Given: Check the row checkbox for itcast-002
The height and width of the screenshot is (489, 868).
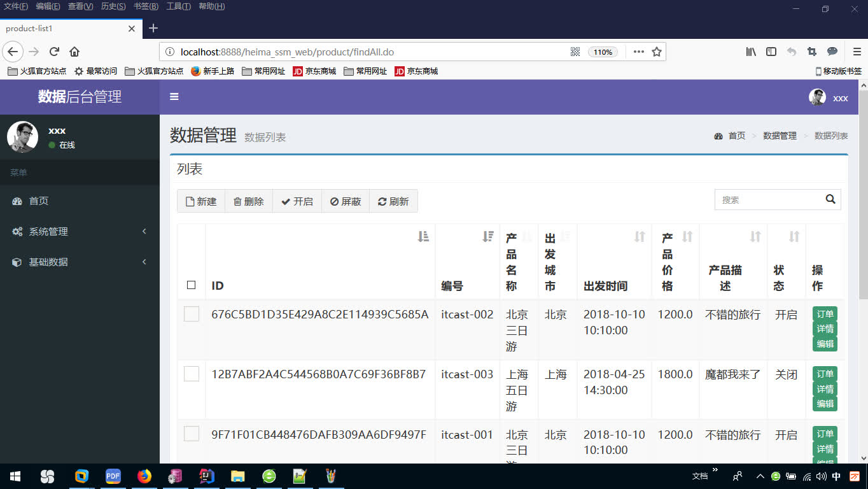Looking at the screenshot, I should click(x=192, y=315).
